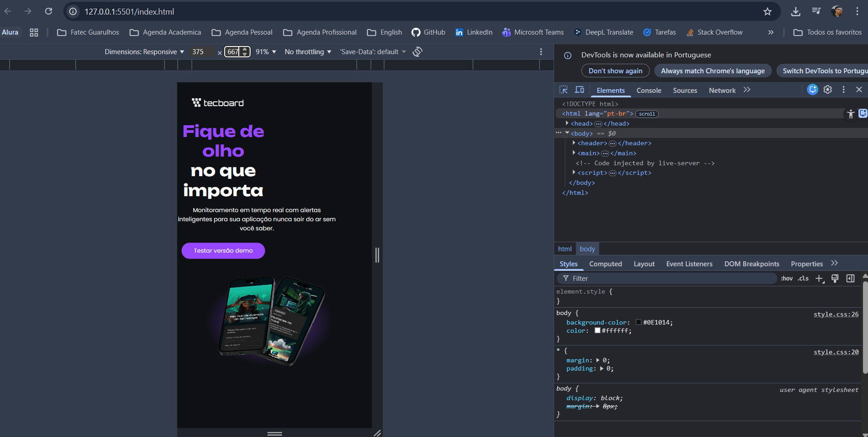Image resolution: width=868 pixels, height=437 pixels.
Task: Expand the head element in the DOM tree
Action: pyautogui.click(x=566, y=123)
